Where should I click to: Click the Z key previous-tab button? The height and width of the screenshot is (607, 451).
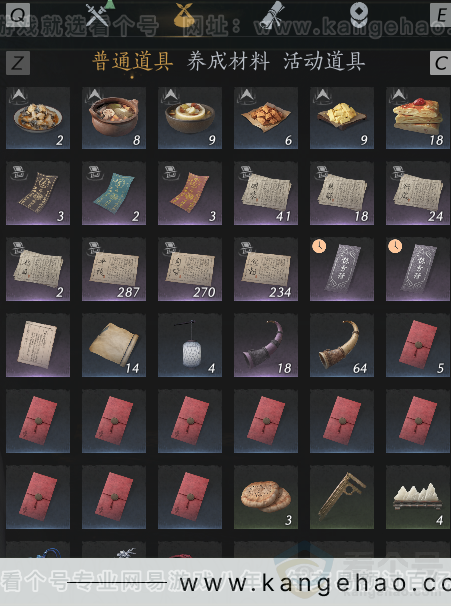pyautogui.click(x=18, y=63)
